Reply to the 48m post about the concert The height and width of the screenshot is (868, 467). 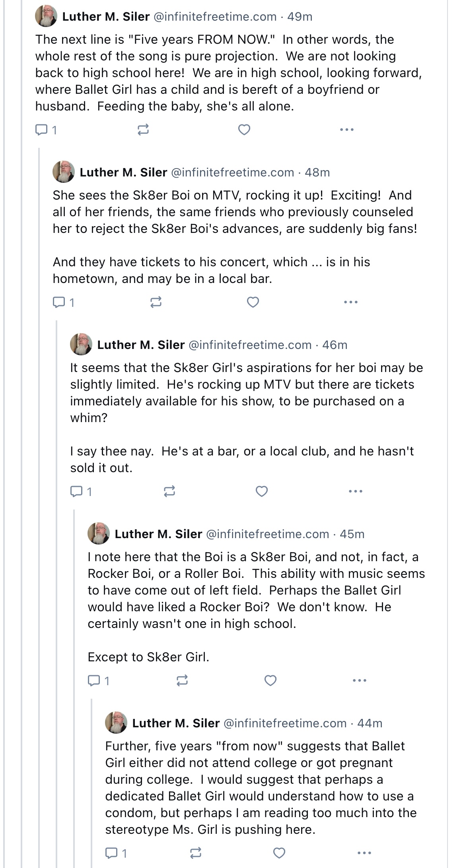[x=59, y=302]
